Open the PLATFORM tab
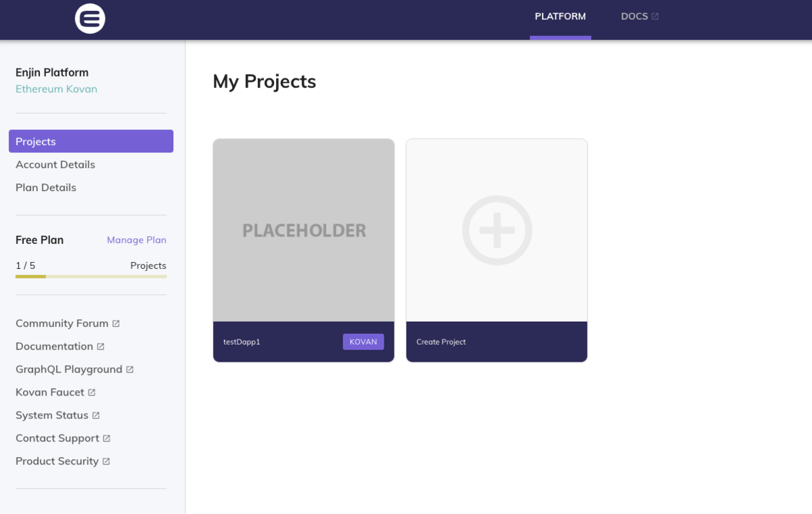812x514 pixels. pyautogui.click(x=560, y=16)
